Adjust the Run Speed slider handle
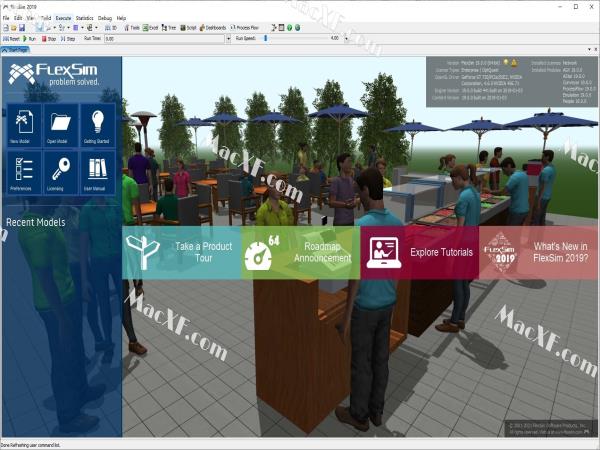Screen dimensions: 600x450 266,38
